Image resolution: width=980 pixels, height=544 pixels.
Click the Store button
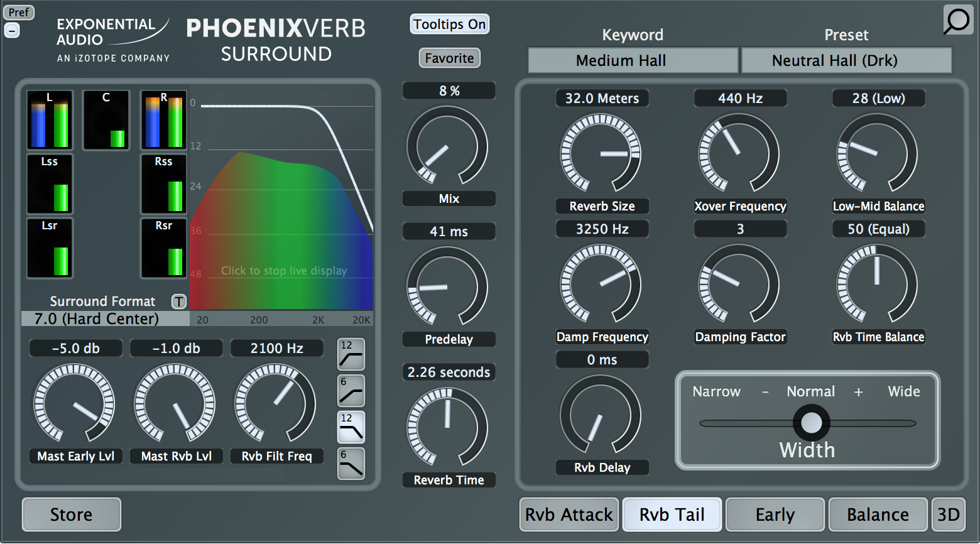tap(72, 514)
